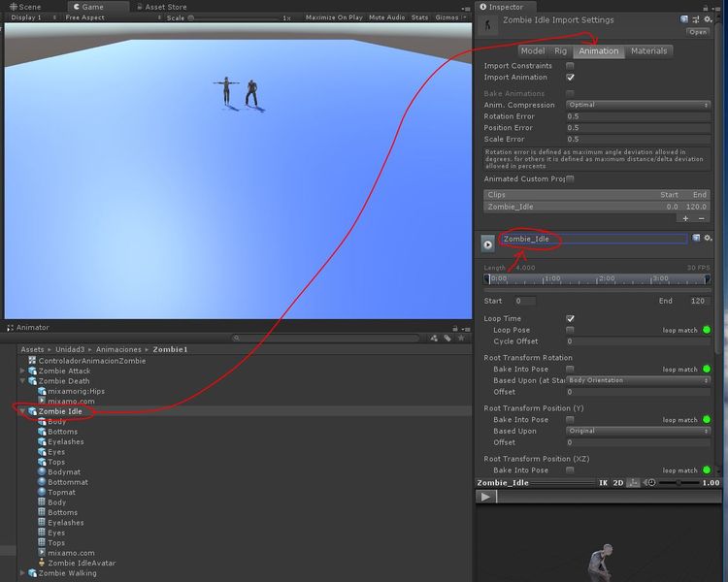Click the Zombie_Idle clip name field
The image size is (728, 582).
point(594,239)
